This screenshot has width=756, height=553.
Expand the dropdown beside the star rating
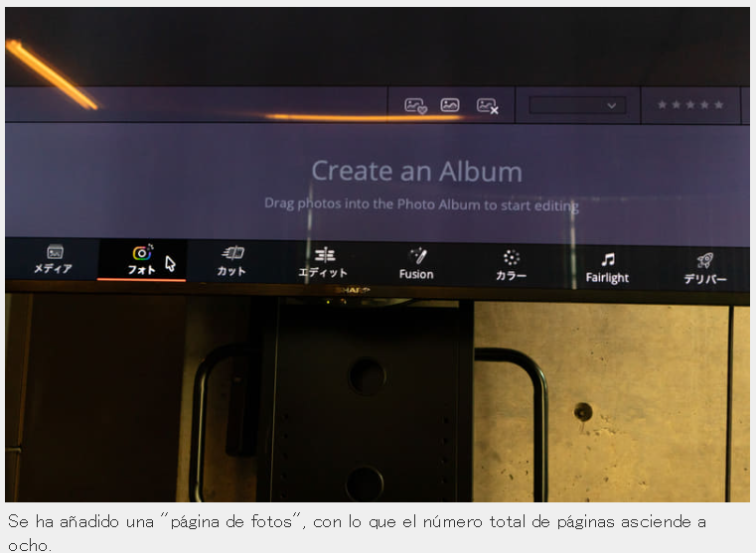577,105
